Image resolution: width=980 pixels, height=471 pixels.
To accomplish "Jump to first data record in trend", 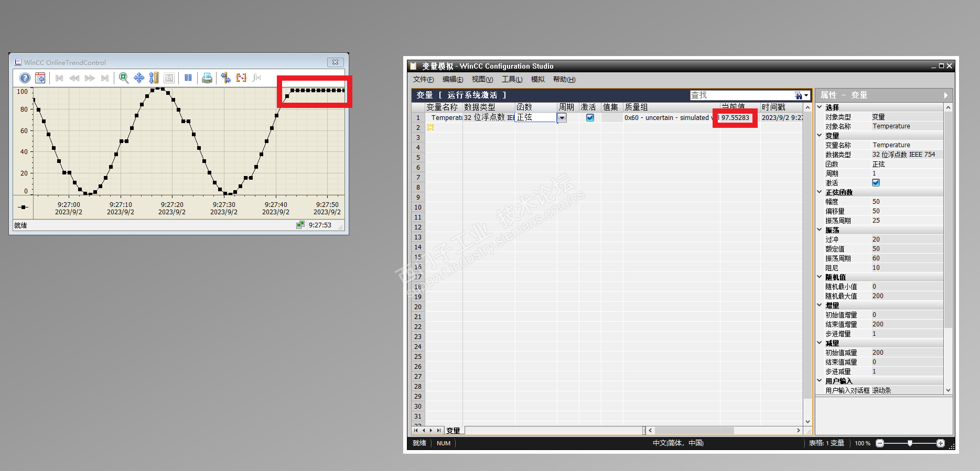I will [x=59, y=78].
